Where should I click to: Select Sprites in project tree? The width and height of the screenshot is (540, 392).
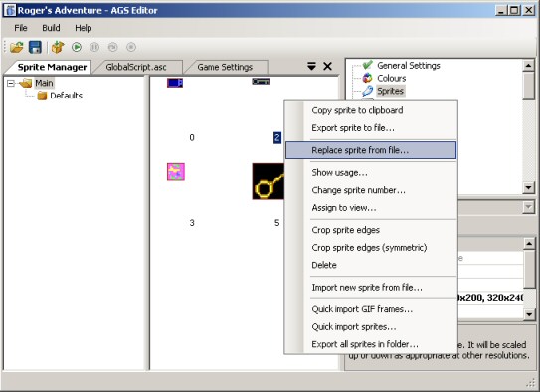pyautogui.click(x=390, y=91)
